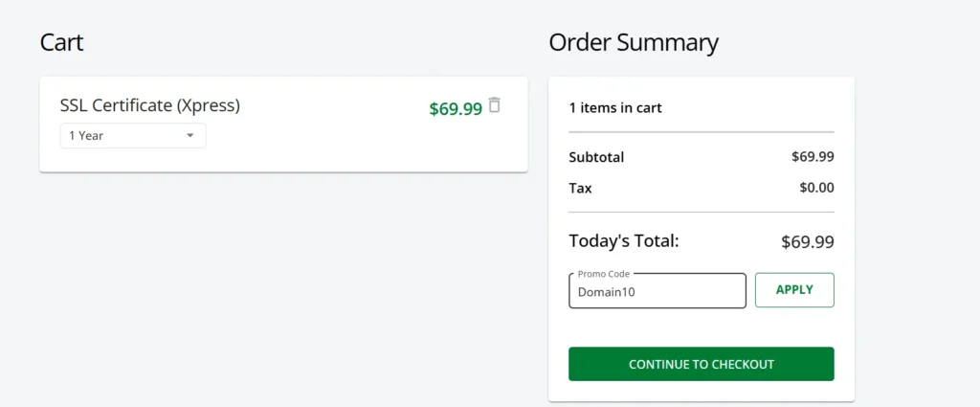This screenshot has width=980, height=407.
Task: Click the Today's Total label
Action: 624,241
